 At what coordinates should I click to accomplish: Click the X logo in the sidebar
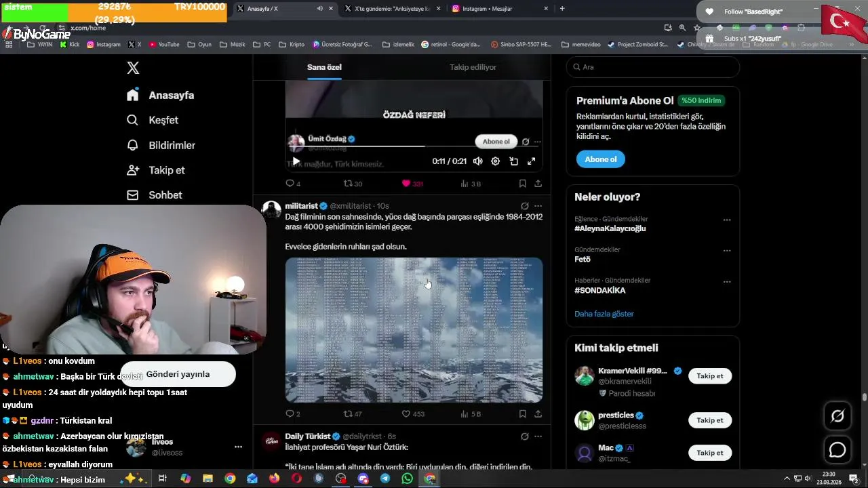click(133, 68)
